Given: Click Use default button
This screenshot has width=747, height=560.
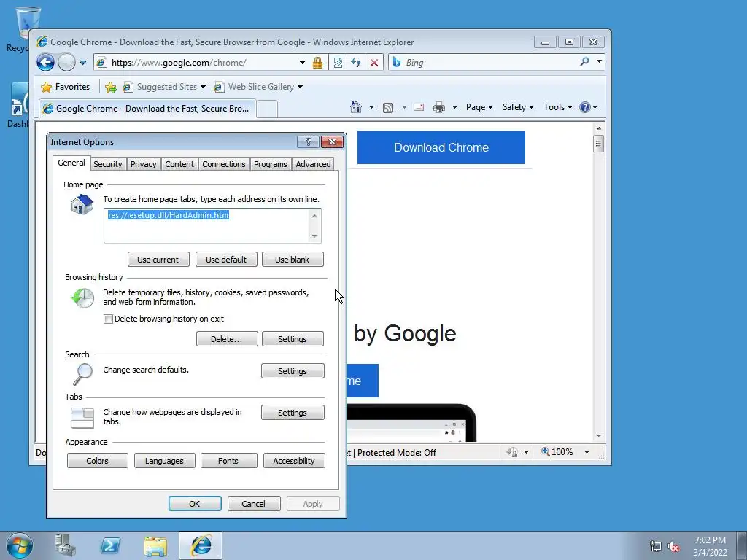Looking at the screenshot, I should tap(226, 260).
